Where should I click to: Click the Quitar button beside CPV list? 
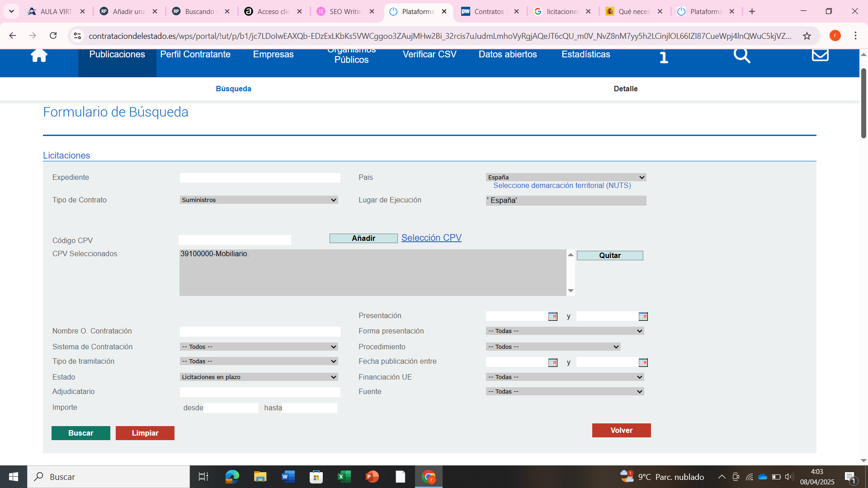[x=609, y=255]
